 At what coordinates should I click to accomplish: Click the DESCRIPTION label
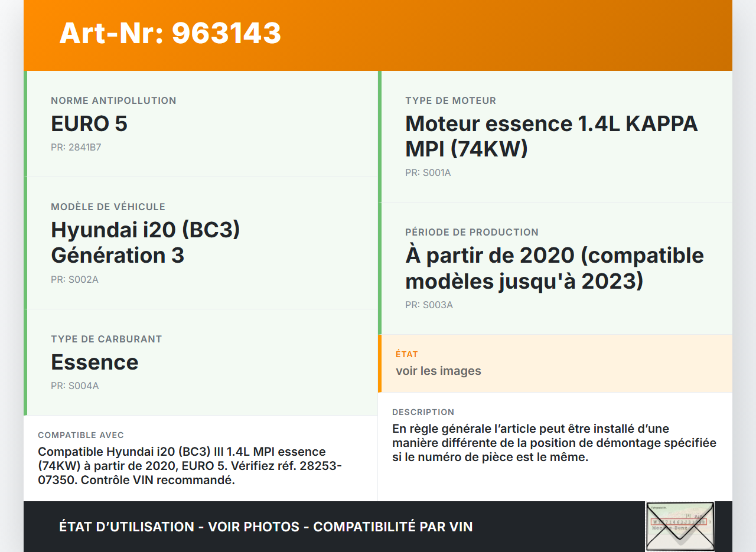coord(423,412)
